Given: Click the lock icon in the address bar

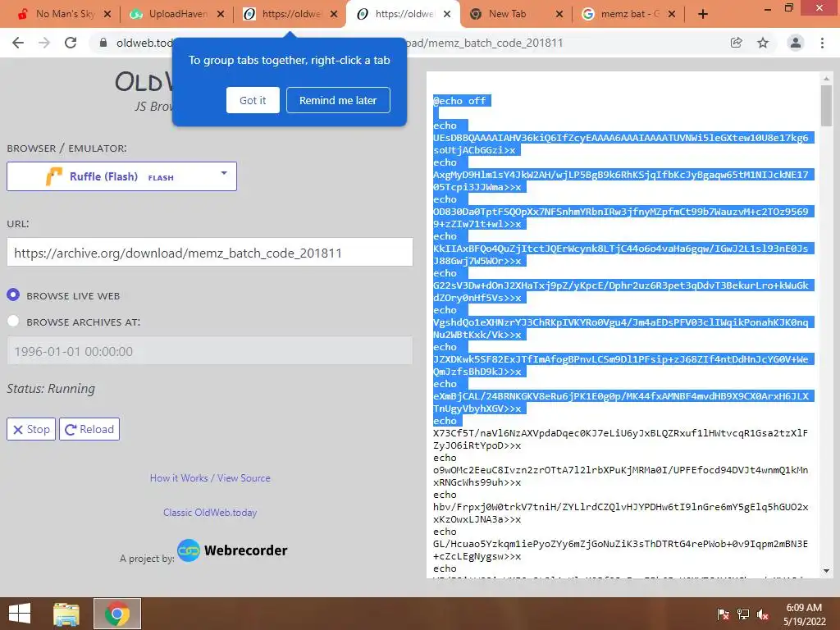Looking at the screenshot, I should (103, 43).
